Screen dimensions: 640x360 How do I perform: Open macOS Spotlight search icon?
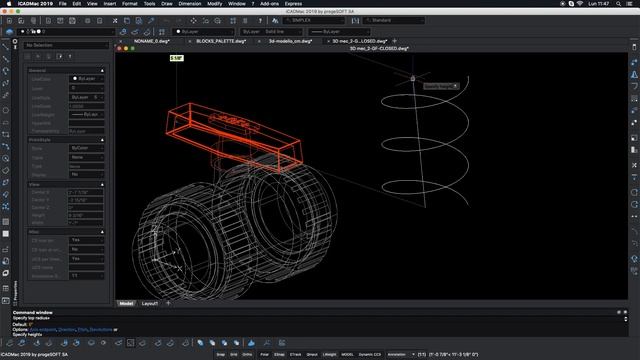point(618,4)
